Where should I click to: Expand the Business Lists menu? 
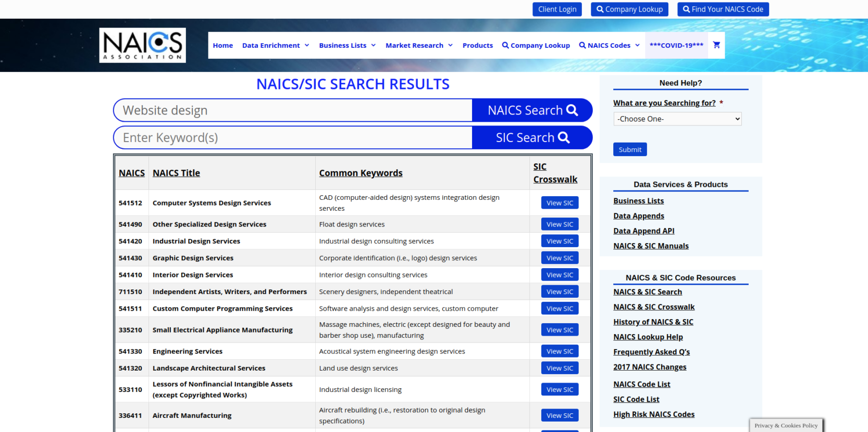[x=347, y=45]
